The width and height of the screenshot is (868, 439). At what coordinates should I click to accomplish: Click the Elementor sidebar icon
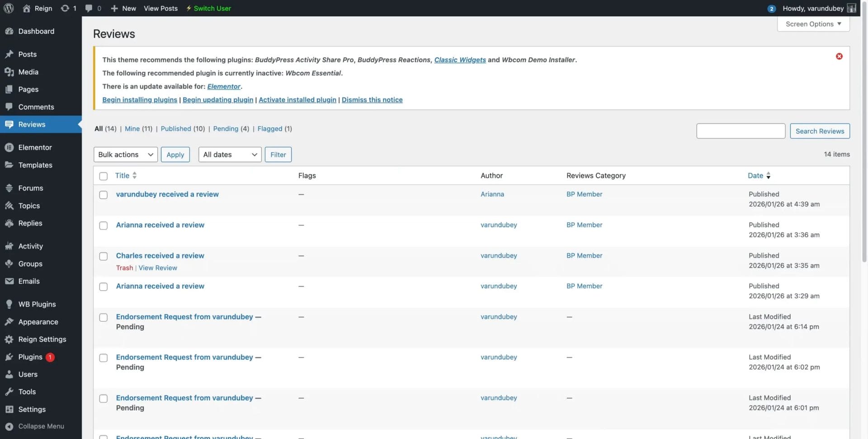[10, 147]
